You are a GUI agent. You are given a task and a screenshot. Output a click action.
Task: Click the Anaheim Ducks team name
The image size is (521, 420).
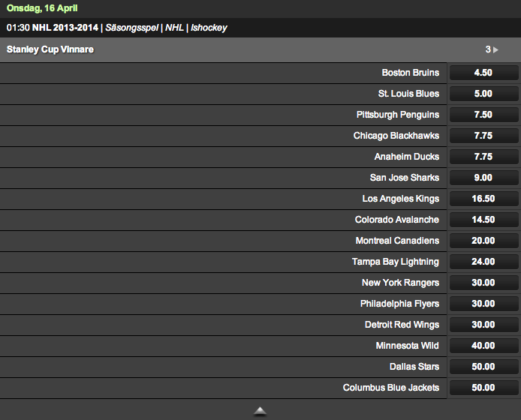407,157
